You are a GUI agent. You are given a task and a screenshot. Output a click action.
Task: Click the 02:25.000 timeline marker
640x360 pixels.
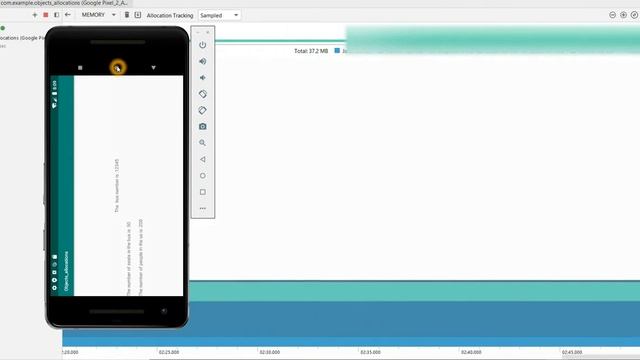click(x=169, y=352)
